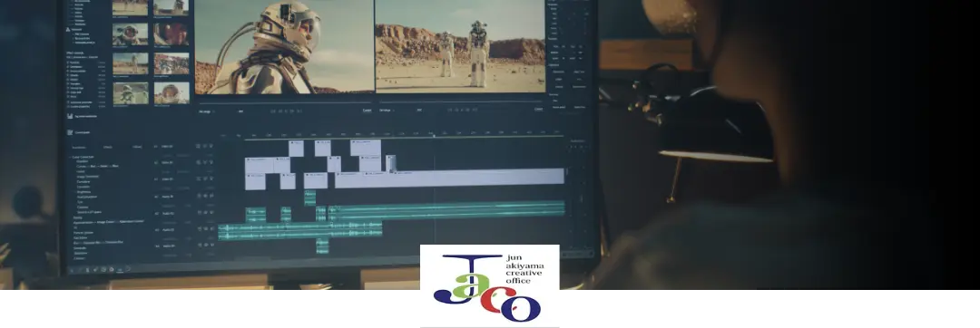Click the histogram icon in the left panel
This screenshot has height=328, width=980.
pyautogui.click(x=70, y=116)
